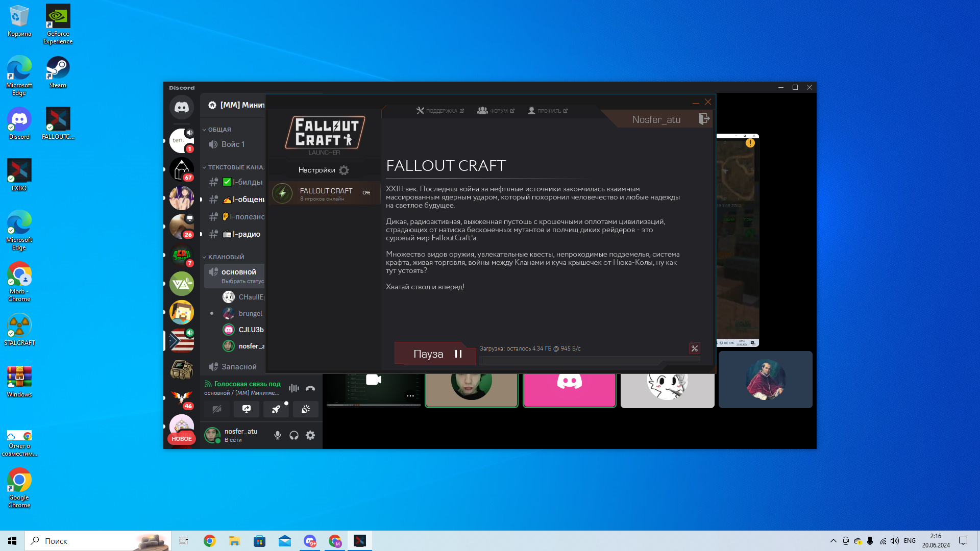Open Discord home direct messages icon

click(x=182, y=107)
